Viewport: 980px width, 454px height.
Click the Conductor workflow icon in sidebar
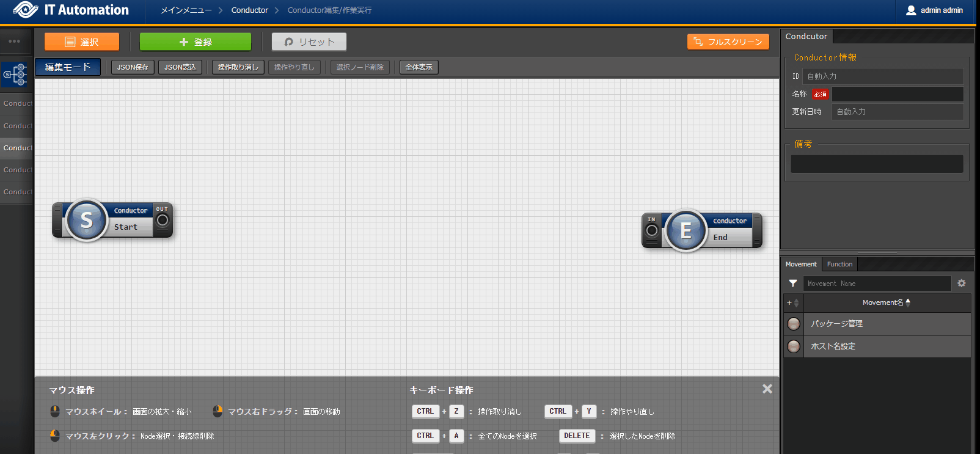coord(16,75)
